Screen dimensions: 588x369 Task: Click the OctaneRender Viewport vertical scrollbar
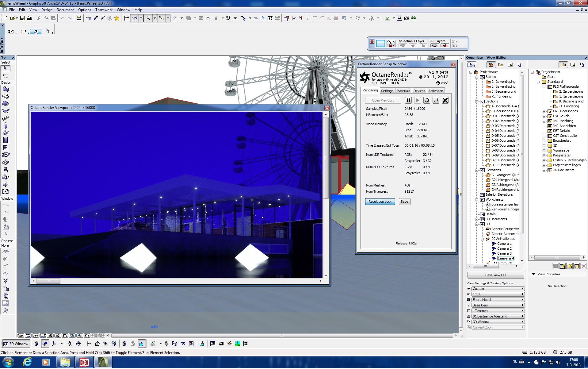(x=326, y=195)
